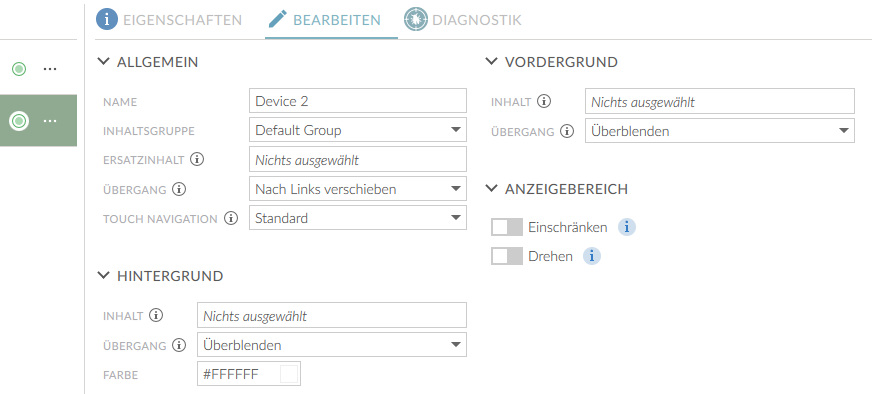Toggle the Einschränken switch

click(507, 227)
